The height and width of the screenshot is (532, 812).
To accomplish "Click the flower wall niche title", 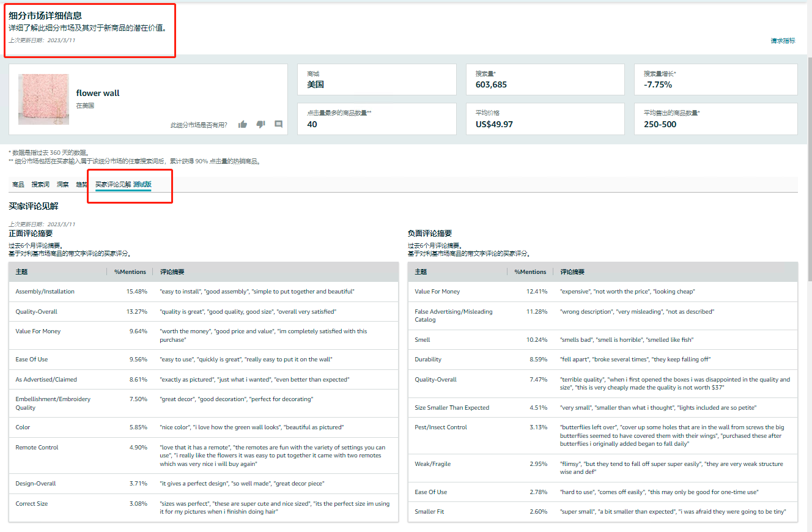I will 98,93.
